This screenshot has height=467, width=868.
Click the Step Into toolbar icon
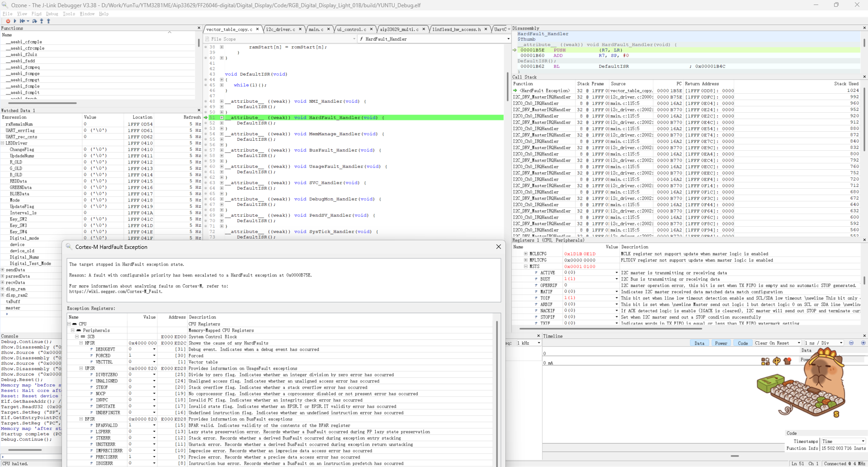[x=42, y=21]
